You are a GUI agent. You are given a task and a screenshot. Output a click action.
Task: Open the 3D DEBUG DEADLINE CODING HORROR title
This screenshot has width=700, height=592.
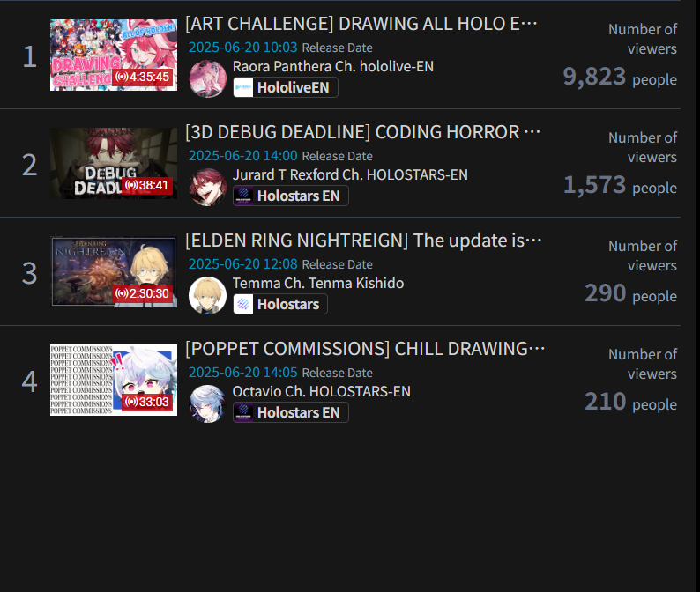[363, 132]
